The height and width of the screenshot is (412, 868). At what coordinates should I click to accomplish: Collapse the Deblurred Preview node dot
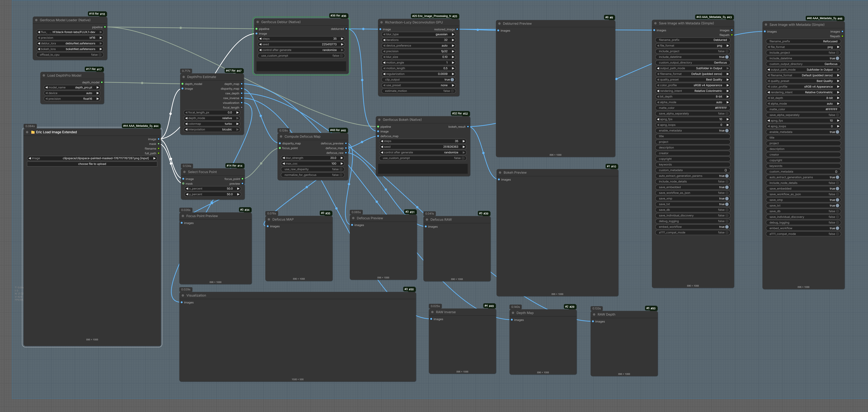(x=500, y=24)
